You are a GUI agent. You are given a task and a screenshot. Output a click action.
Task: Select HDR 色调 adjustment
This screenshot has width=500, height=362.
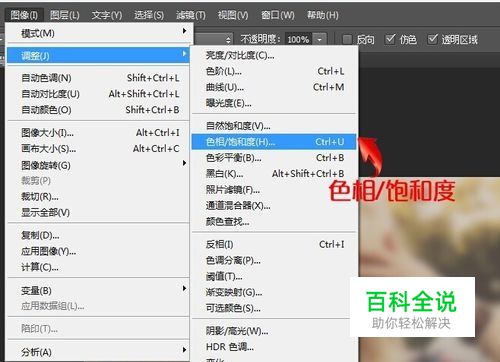click(x=274, y=347)
